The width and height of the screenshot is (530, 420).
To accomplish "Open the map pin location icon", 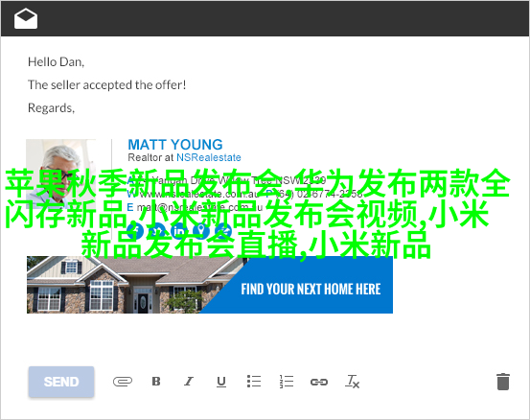I will pos(201,231).
